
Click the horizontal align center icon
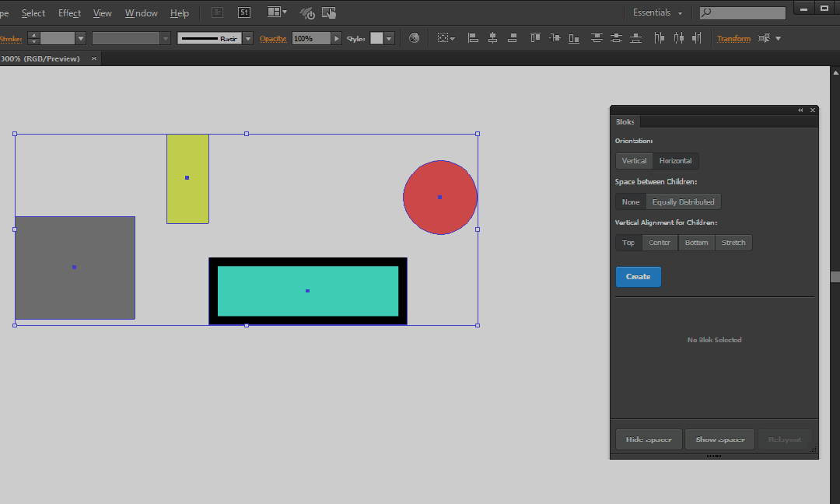point(493,38)
